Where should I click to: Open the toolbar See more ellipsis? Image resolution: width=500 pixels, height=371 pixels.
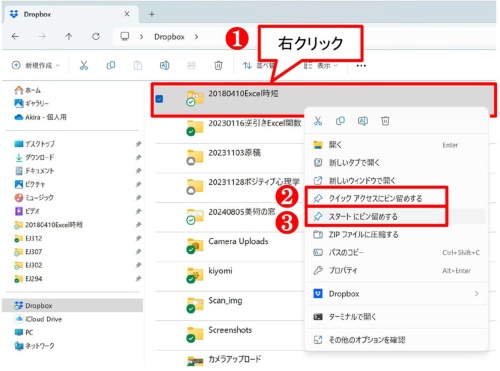tap(361, 66)
